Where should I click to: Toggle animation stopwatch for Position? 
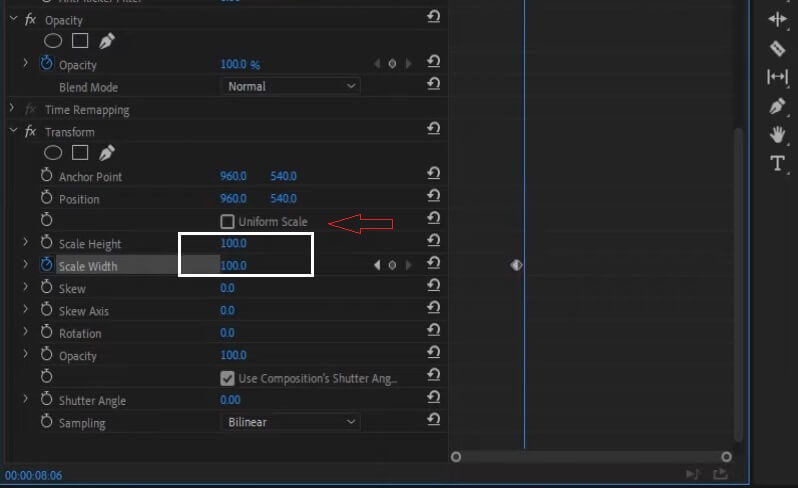pyautogui.click(x=46, y=198)
